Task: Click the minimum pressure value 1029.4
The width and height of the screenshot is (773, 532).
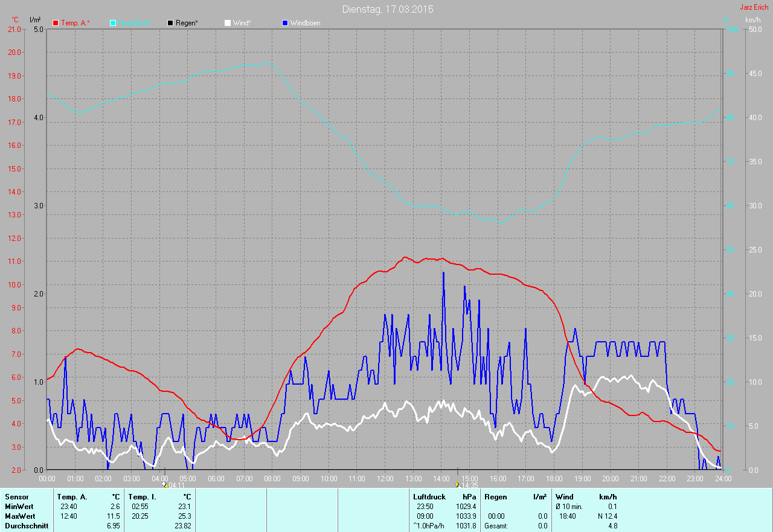Action: tap(466, 507)
